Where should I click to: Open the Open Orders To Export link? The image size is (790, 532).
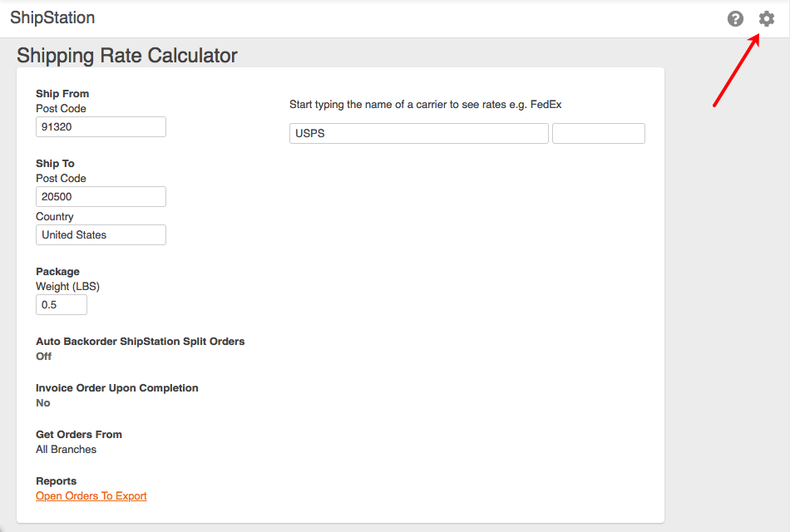pyautogui.click(x=91, y=496)
